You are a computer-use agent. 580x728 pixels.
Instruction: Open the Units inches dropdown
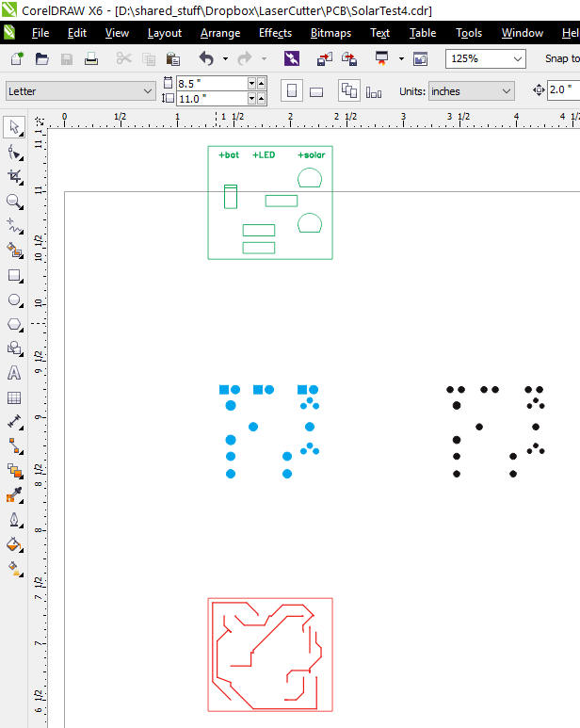507,91
